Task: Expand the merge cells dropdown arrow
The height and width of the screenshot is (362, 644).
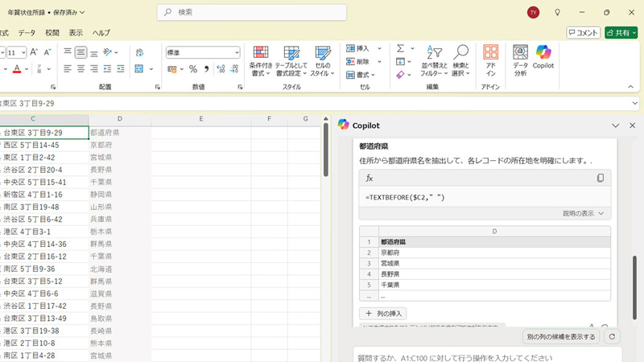Action: (x=151, y=69)
